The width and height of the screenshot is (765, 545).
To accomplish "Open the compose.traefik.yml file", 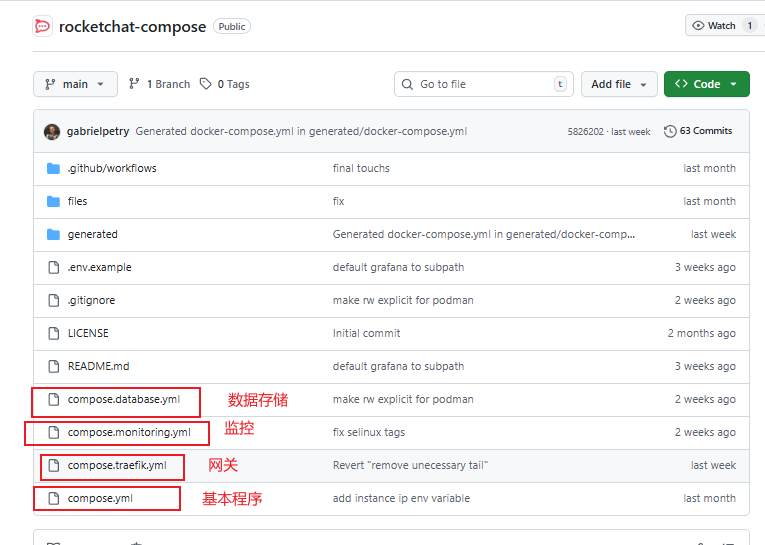I will click(117, 466).
